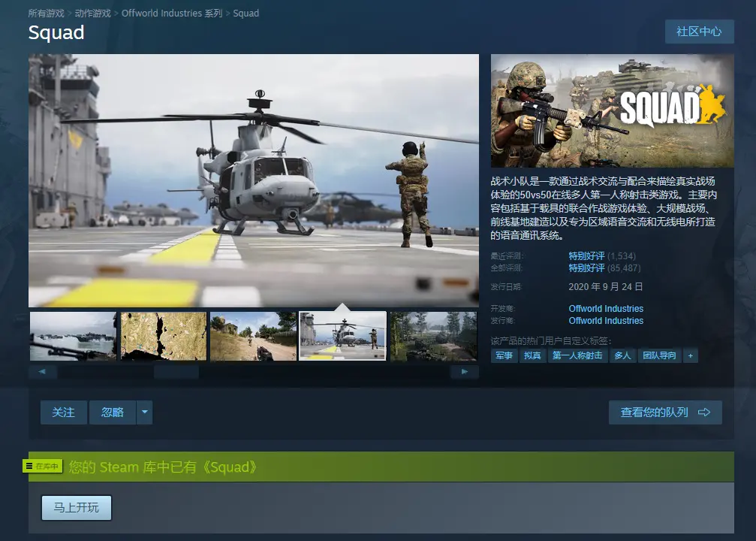The height and width of the screenshot is (541, 756).
Task: Click the 关注 follow button
Action: click(64, 413)
